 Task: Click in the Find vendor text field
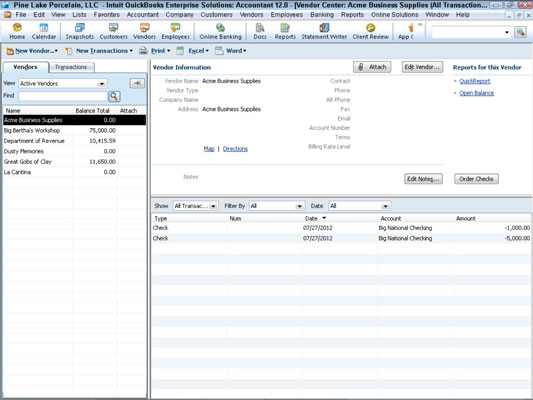(63, 96)
